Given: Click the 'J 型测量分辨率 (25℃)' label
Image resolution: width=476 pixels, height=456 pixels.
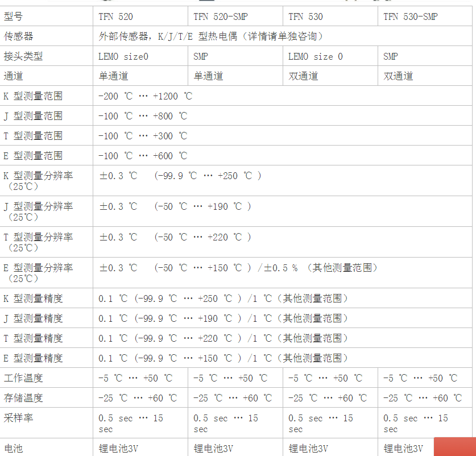Looking at the screenshot, I should click(38, 212).
